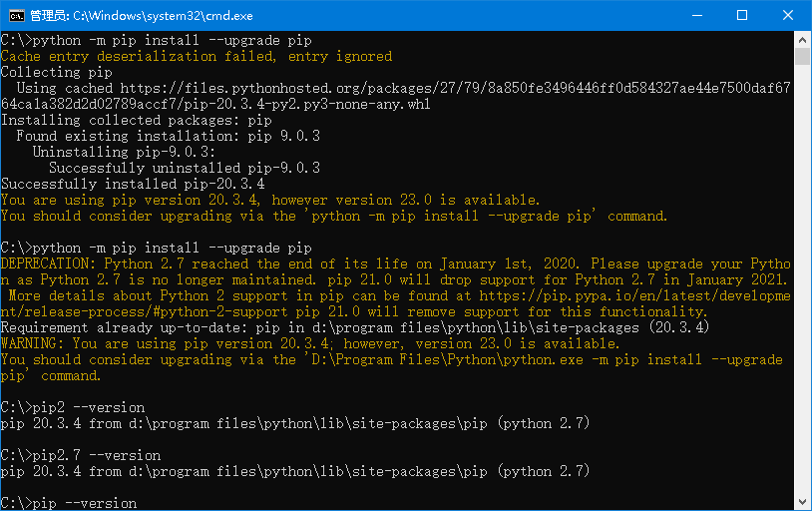Click the 'D:\Program Files\Python\python.exe' path text
This screenshot has width=812, height=511.
pos(447,359)
